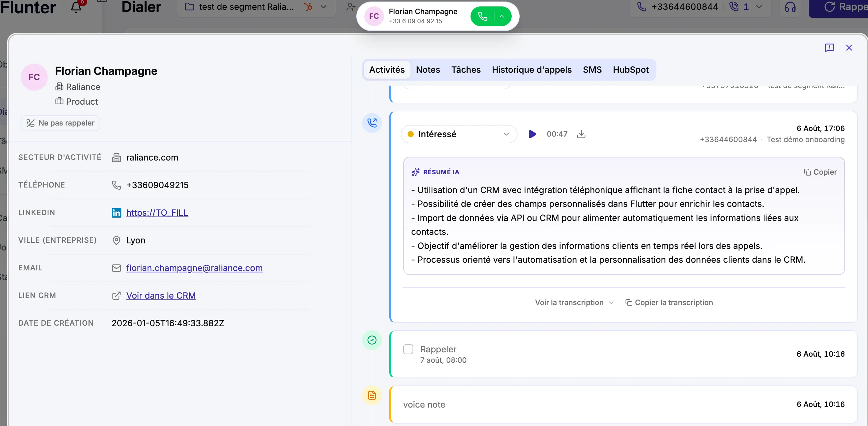868x426 pixels.
Task: Switch to the Activités tab
Action: (x=387, y=70)
